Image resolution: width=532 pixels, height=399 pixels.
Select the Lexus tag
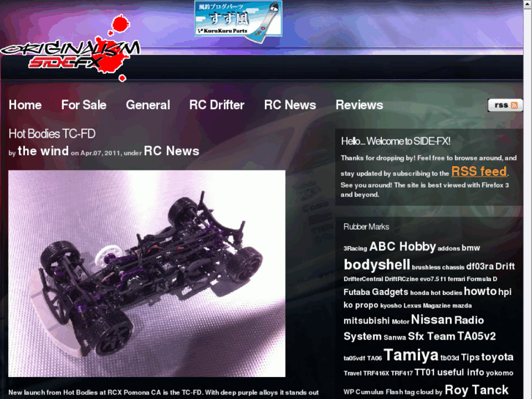pos(412,305)
